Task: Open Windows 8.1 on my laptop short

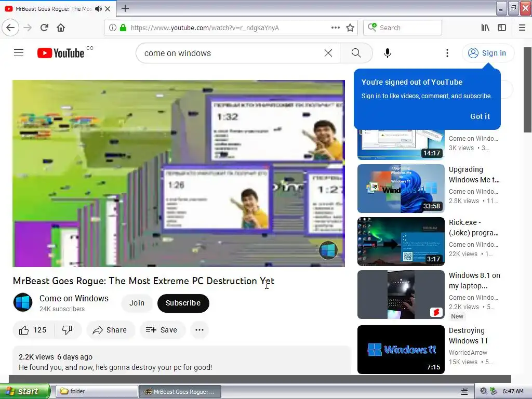Action: (401, 295)
